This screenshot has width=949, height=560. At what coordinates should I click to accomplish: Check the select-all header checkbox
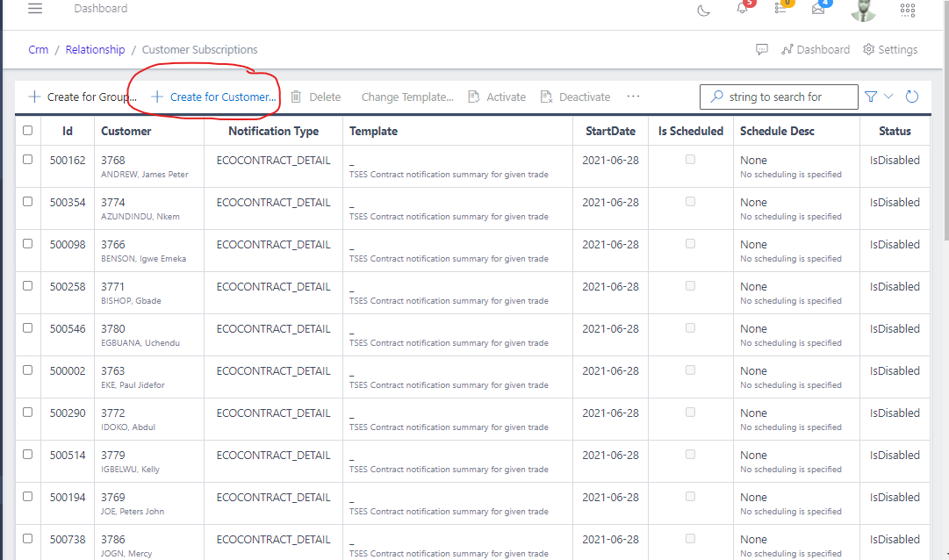coord(27,129)
